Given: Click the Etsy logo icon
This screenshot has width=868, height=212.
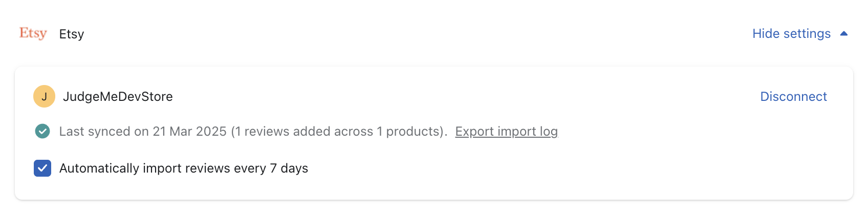Looking at the screenshot, I should (33, 33).
